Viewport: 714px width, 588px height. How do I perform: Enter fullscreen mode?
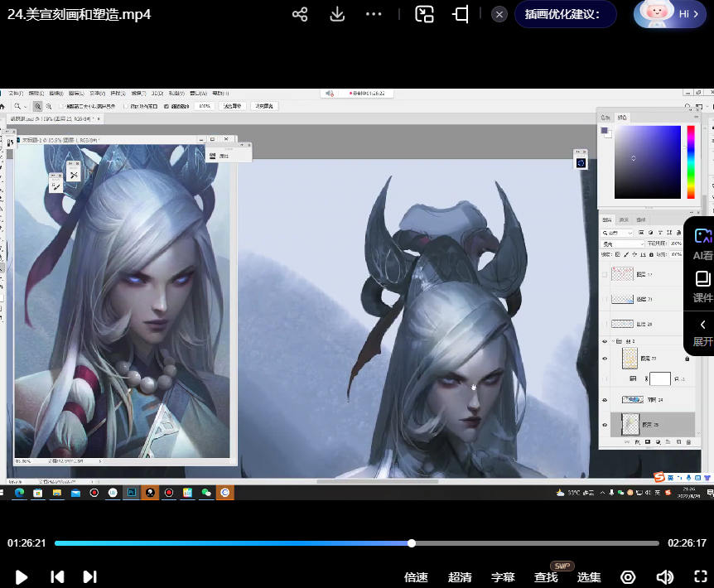[x=700, y=577]
